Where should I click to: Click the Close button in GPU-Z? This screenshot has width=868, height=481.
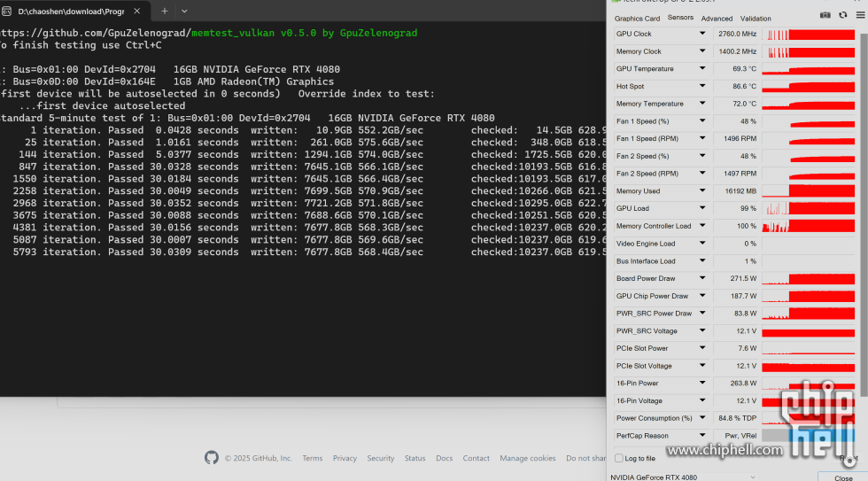click(843, 477)
